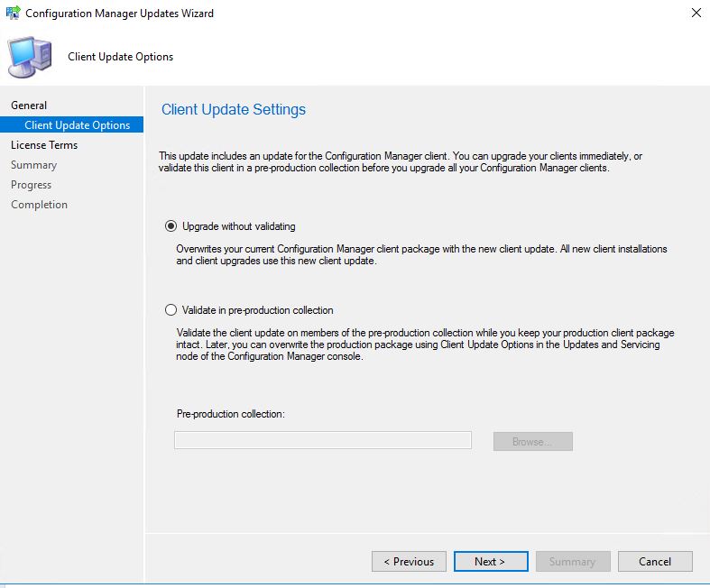
Task: Click the Summary button at bottom
Action: tap(573, 561)
